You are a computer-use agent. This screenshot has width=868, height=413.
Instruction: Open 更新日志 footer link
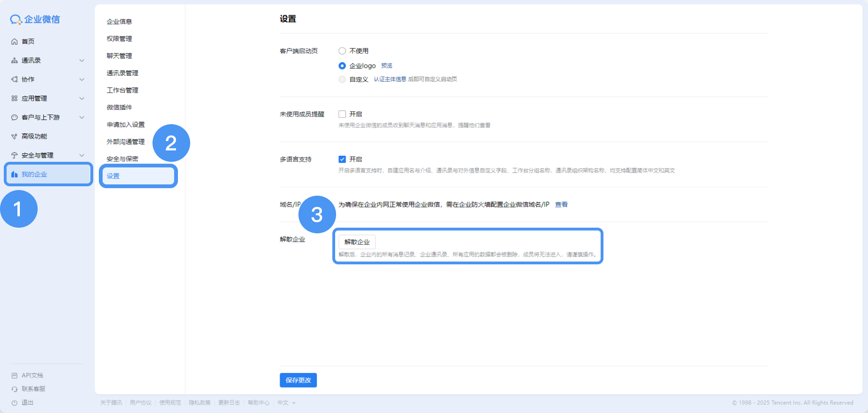pyautogui.click(x=229, y=403)
